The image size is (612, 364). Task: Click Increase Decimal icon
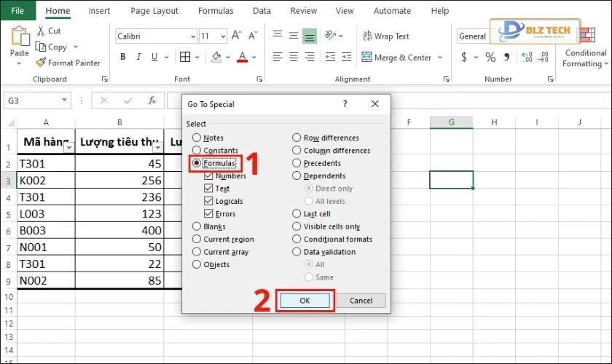pos(527,58)
